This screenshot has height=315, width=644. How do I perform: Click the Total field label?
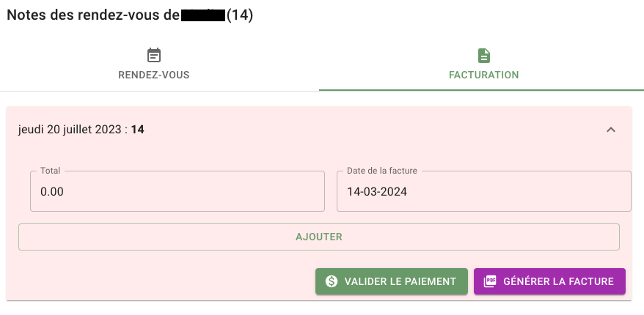(x=50, y=171)
